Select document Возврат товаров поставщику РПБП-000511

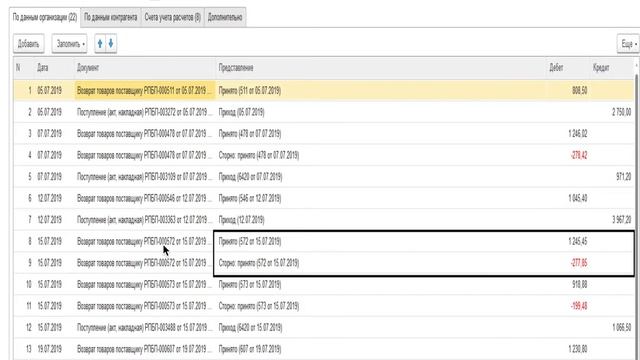144,91
